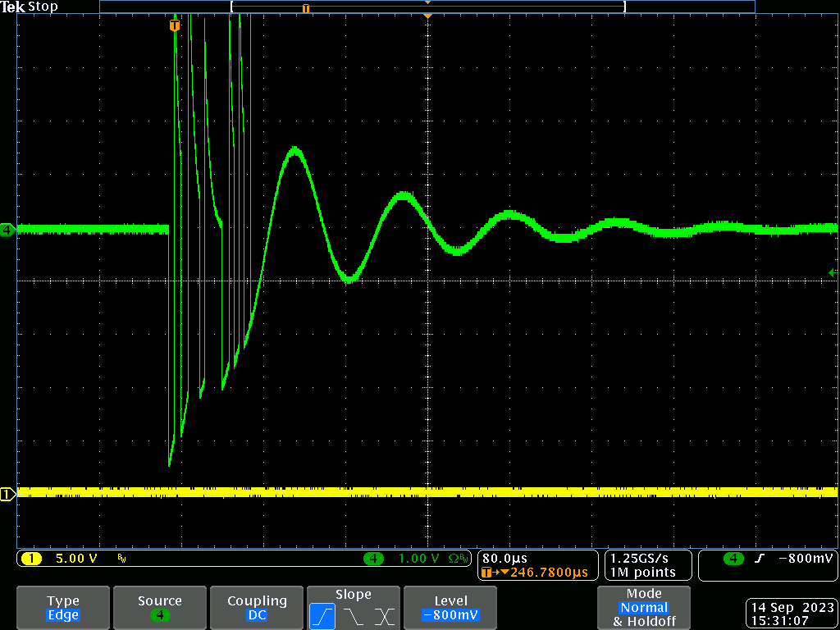Open the trigger Source selection menu
840x630 pixels.
click(x=160, y=607)
